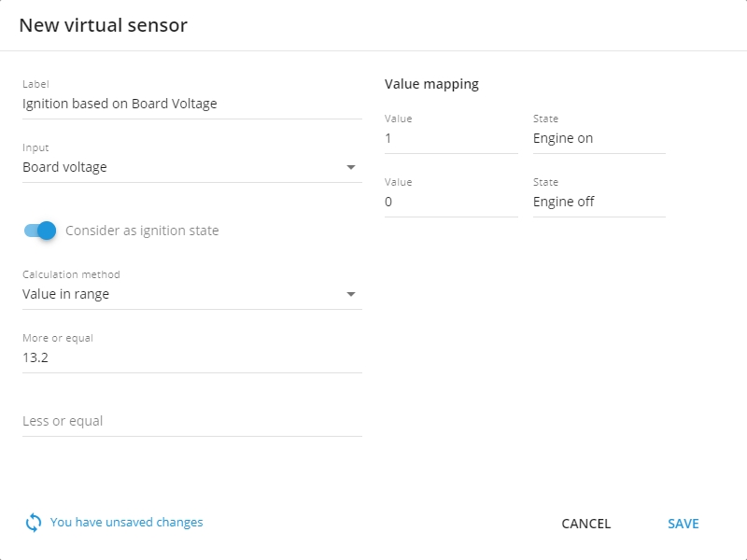The image size is (747, 560).
Task: Click the Less or equal field
Action: click(191, 422)
